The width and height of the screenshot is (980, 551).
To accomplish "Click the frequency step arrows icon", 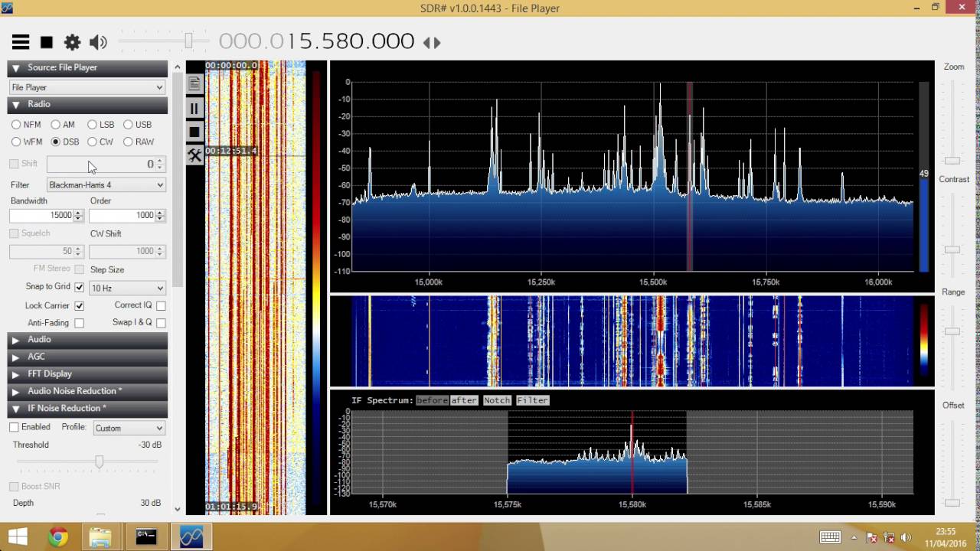I will click(x=432, y=43).
